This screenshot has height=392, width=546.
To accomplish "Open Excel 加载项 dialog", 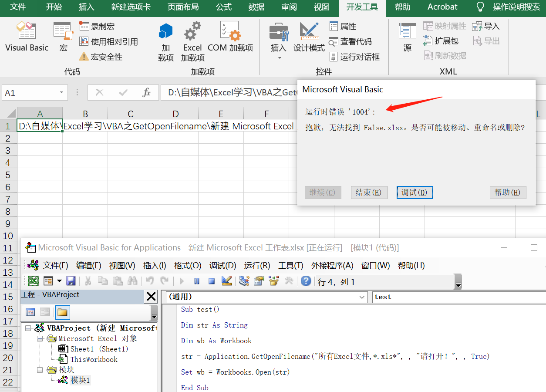I will 192,42.
